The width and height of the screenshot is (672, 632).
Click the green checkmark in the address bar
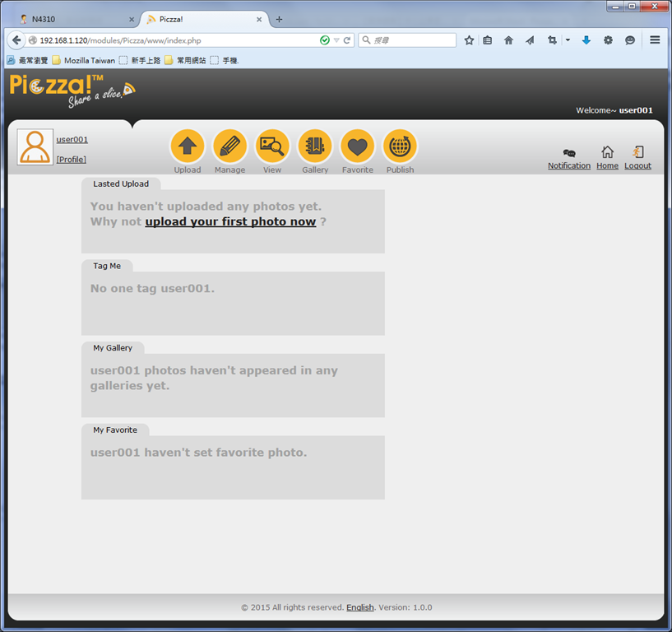click(325, 40)
